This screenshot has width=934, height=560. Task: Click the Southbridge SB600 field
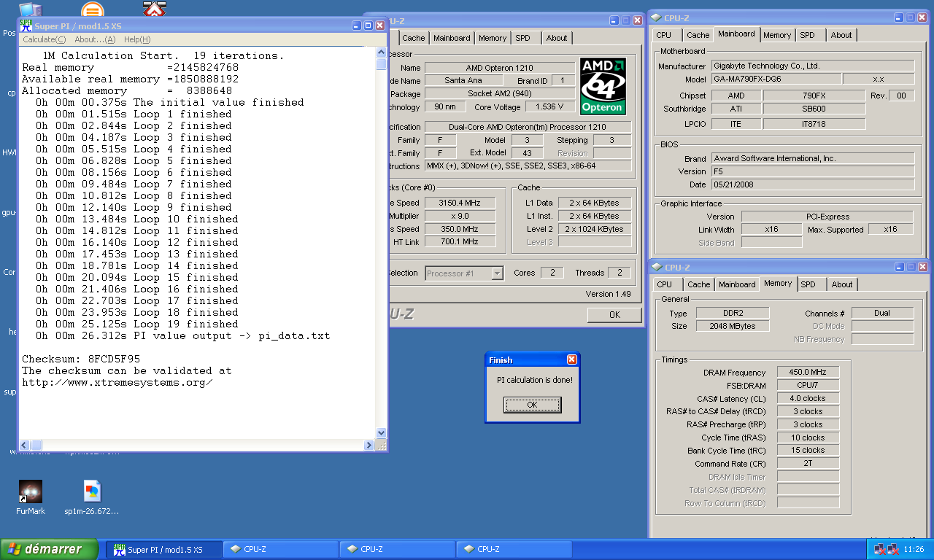click(x=814, y=109)
